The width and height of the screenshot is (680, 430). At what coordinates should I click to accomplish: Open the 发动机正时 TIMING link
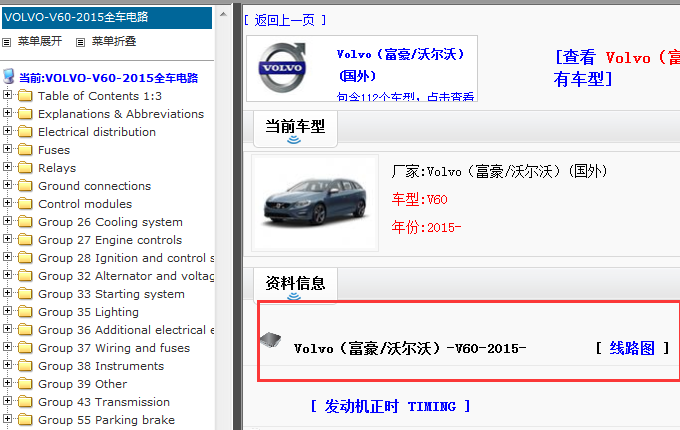point(390,406)
